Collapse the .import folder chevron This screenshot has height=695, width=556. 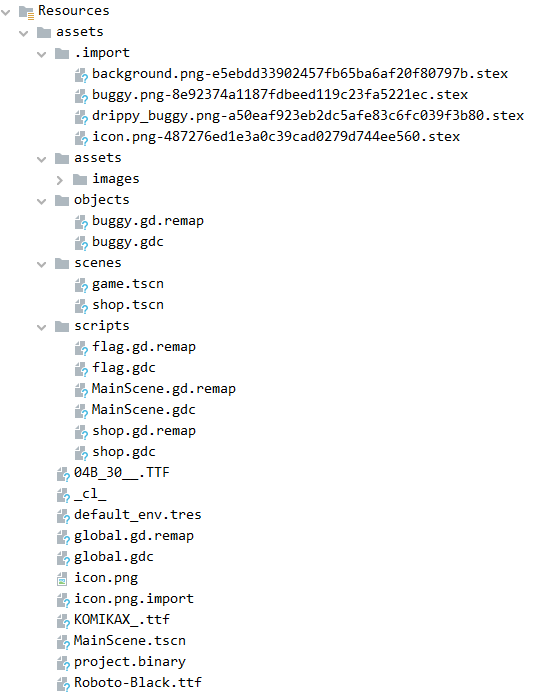pyautogui.click(x=42, y=54)
